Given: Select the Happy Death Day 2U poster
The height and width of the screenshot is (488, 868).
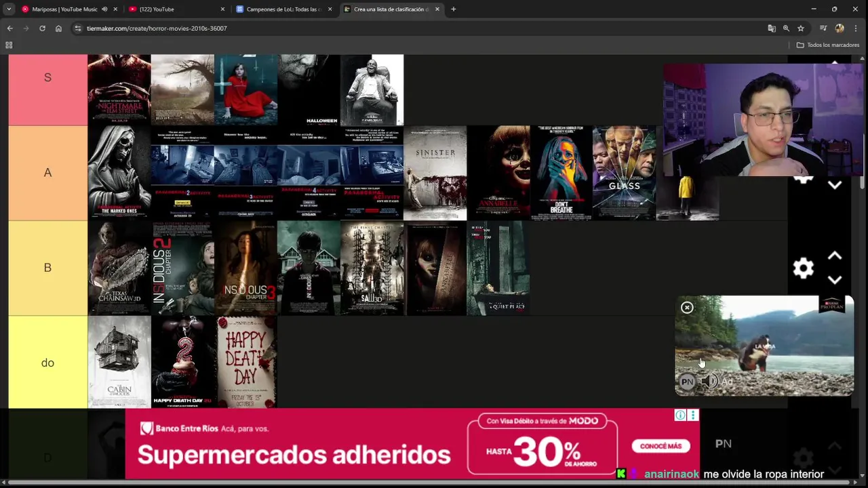Looking at the screenshot, I should pos(182,363).
